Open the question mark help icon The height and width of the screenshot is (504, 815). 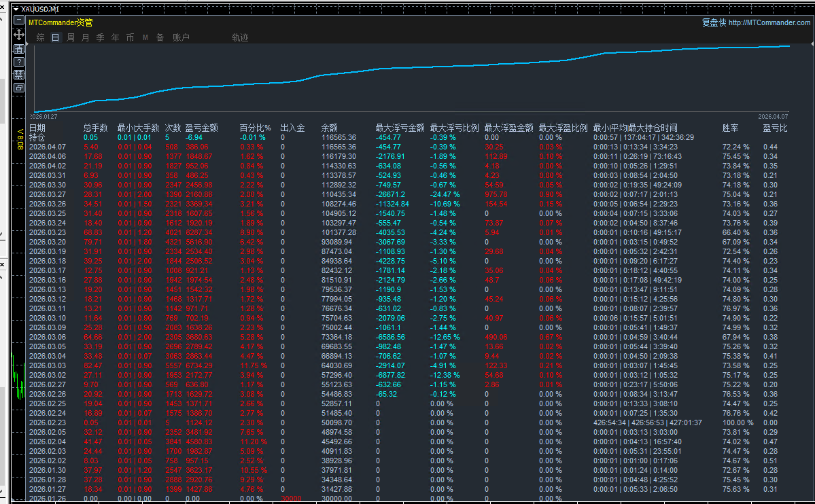18,61
